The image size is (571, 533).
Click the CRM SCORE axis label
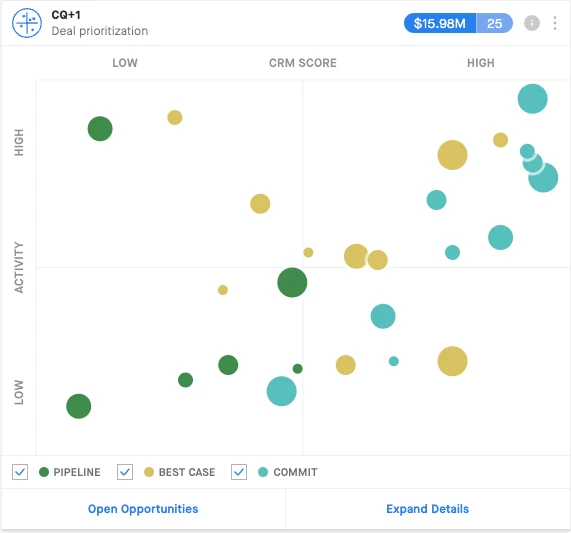tap(303, 63)
